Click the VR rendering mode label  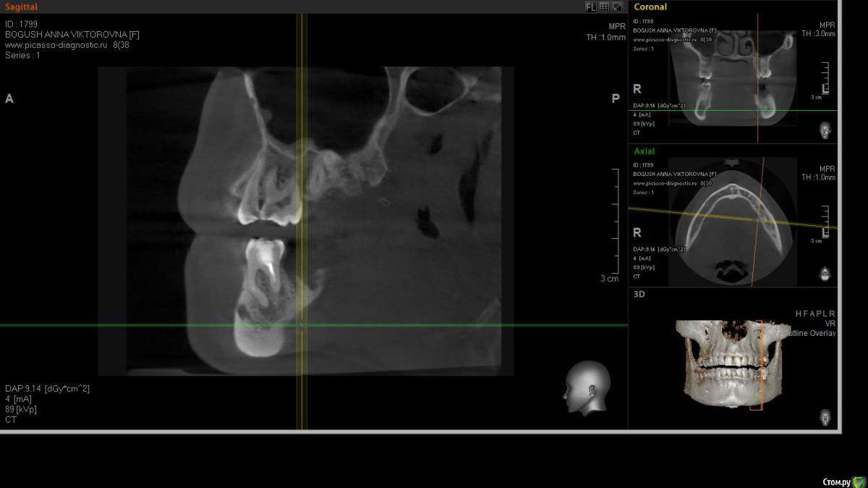click(x=830, y=324)
